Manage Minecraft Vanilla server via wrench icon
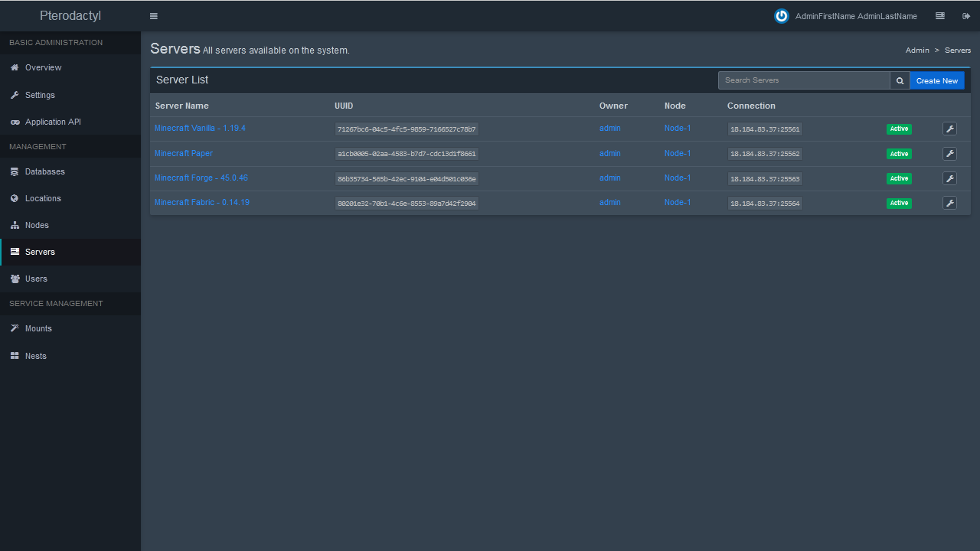This screenshot has width=980, height=551. point(949,129)
